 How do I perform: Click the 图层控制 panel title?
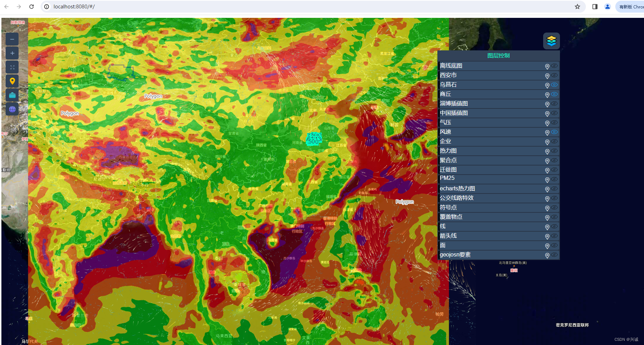[499, 56]
